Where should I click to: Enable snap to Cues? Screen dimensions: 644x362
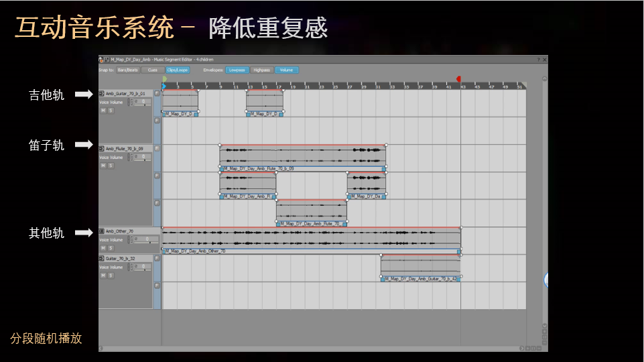point(152,70)
